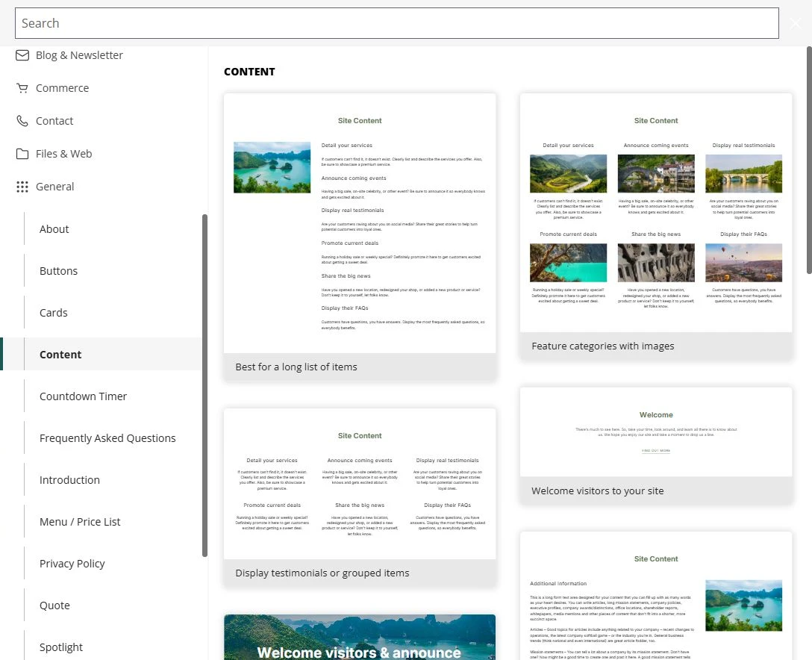
Task: Click the Blog & Newsletter envelope icon
Action: click(x=22, y=55)
